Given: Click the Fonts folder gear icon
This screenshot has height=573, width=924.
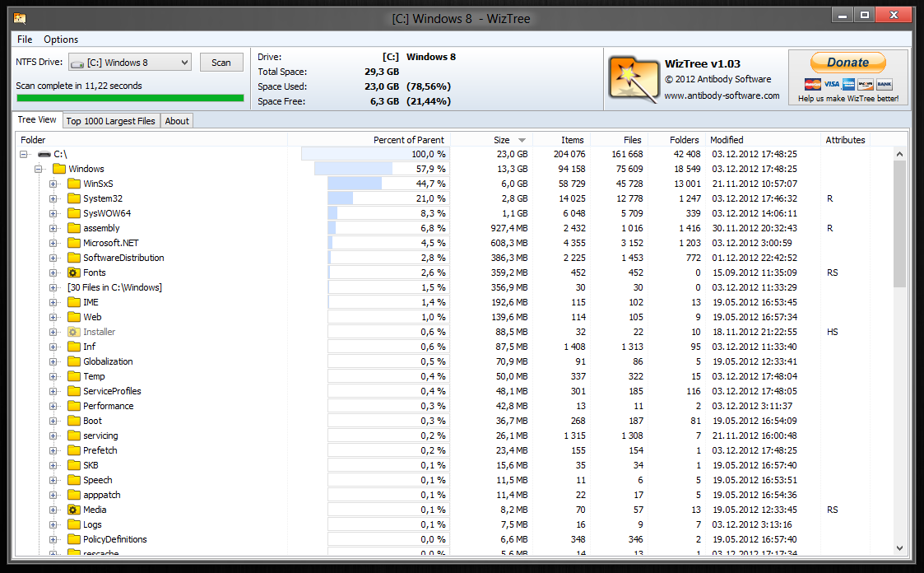Looking at the screenshot, I should tap(74, 273).
